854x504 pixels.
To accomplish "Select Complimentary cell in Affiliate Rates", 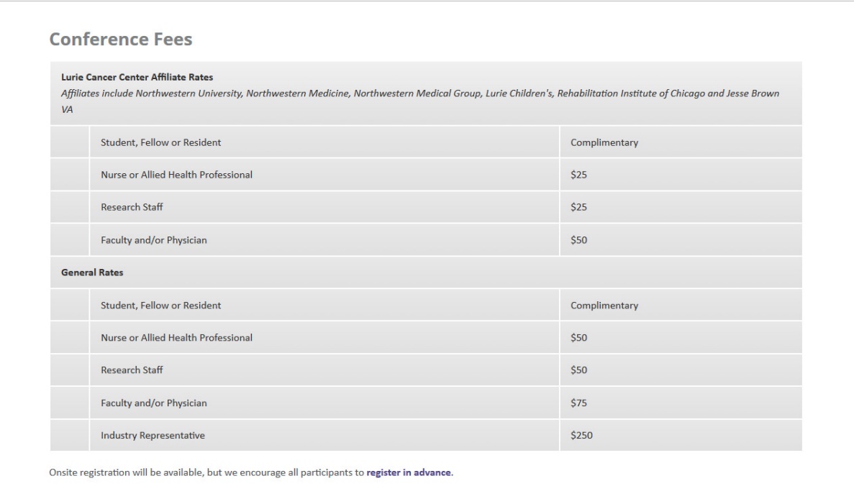I will [x=604, y=142].
